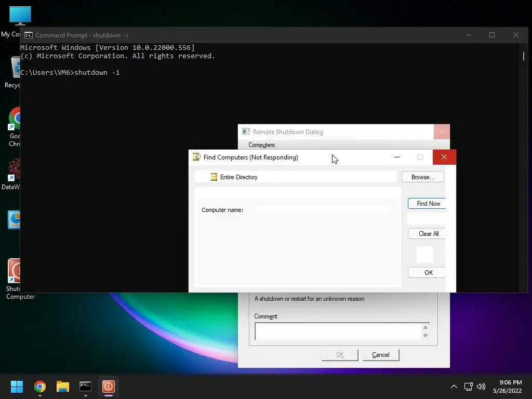This screenshot has width=532, height=399.
Task: Click OK in the Find Computers dialog
Action: coord(427,273)
